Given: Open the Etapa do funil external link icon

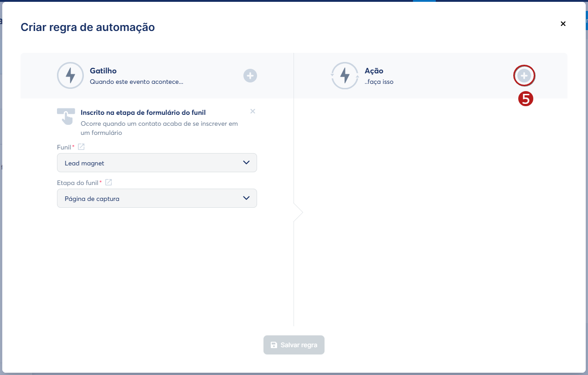Looking at the screenshot, I should click(x=108, y=182).
